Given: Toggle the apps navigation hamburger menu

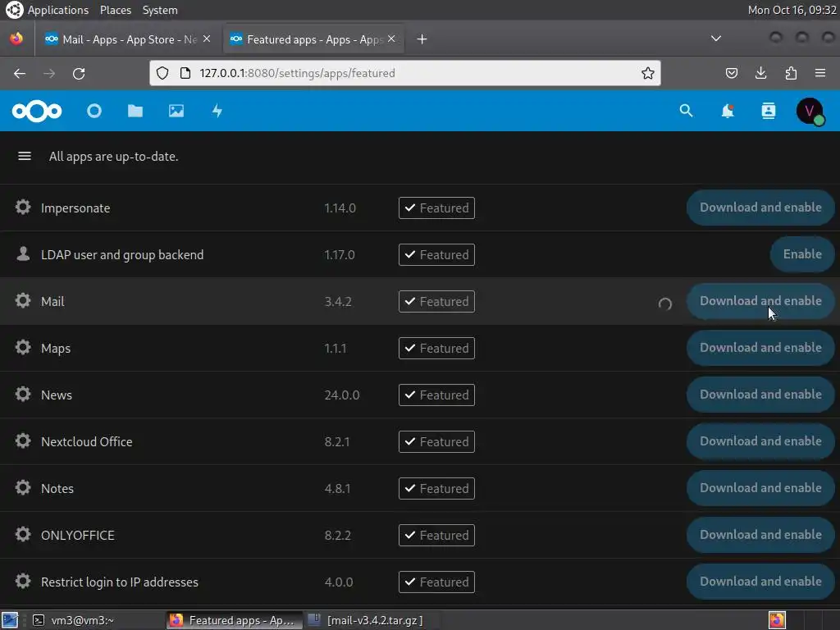Looking at the screenshot, I should click(x=24, y=156).
